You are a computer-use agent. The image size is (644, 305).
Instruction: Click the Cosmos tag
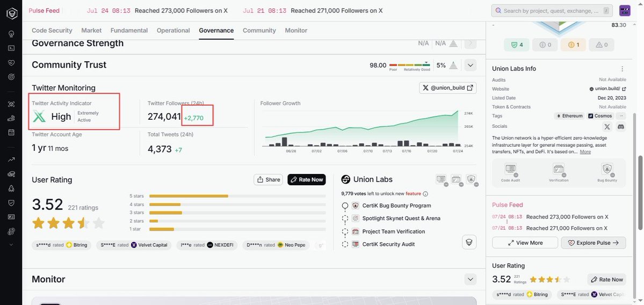point(600,116)
